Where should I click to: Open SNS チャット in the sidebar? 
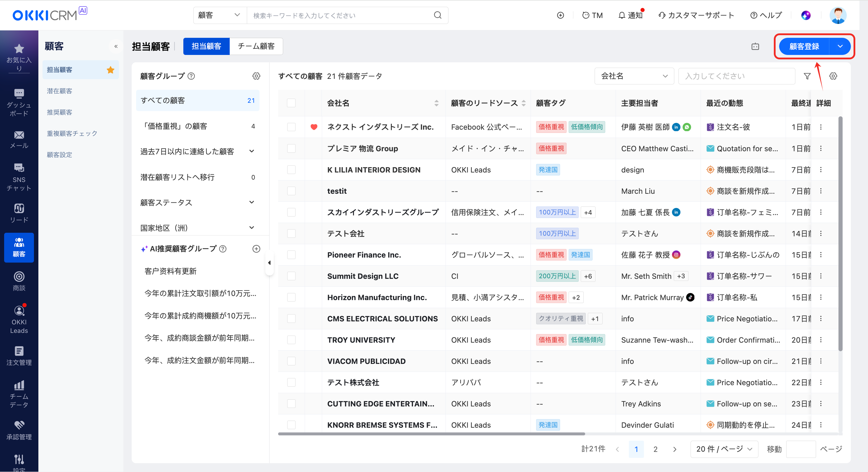[19, 177]
